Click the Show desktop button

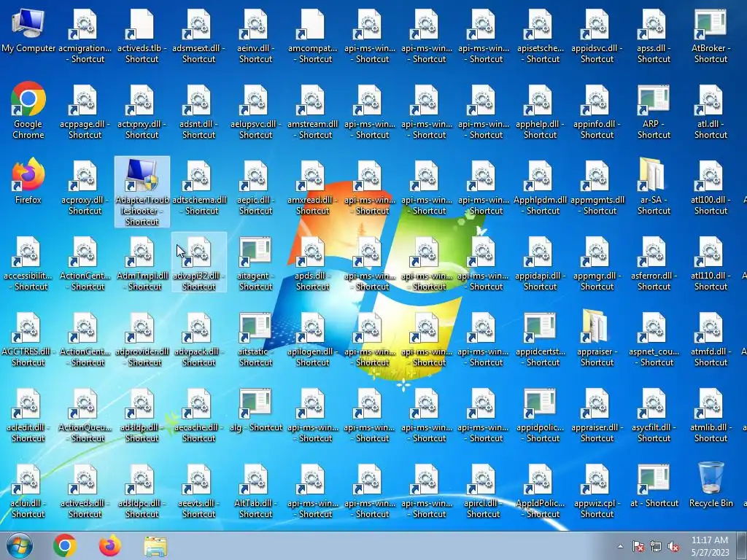(742, 545)
